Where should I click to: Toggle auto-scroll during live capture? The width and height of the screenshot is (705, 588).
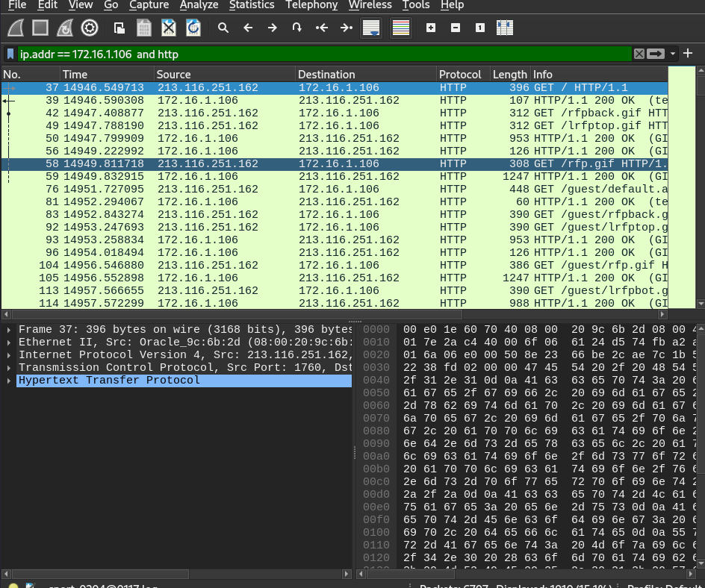pyautogui.click(x=370, y=28)
